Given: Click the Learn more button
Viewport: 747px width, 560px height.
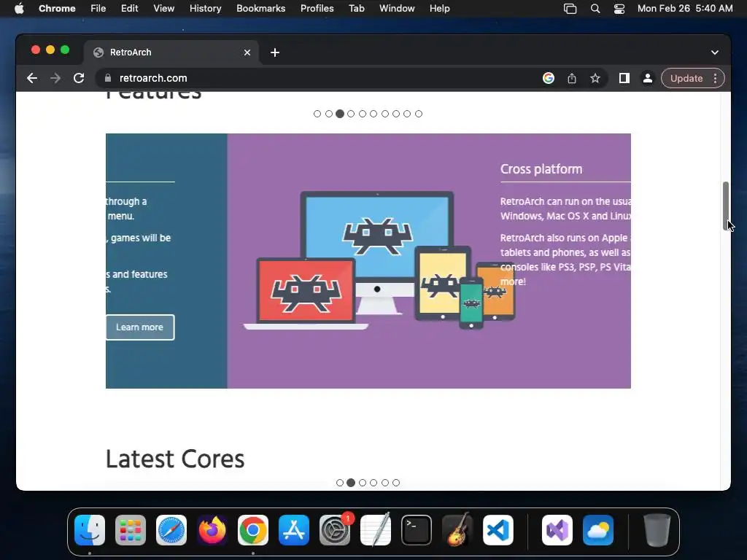Looking at the screenshot, I should point(139,327).
